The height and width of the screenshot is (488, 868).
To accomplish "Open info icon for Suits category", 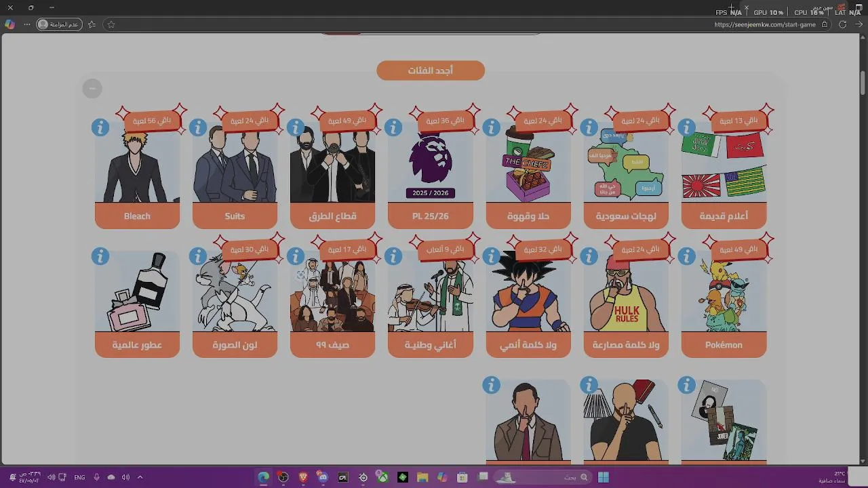I will 198,127.
